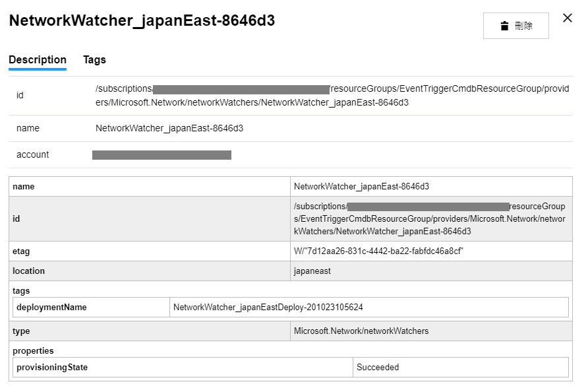This screenshot has height=392, width=588.
Task: Click the location label cell
Action: click(150, 271)
